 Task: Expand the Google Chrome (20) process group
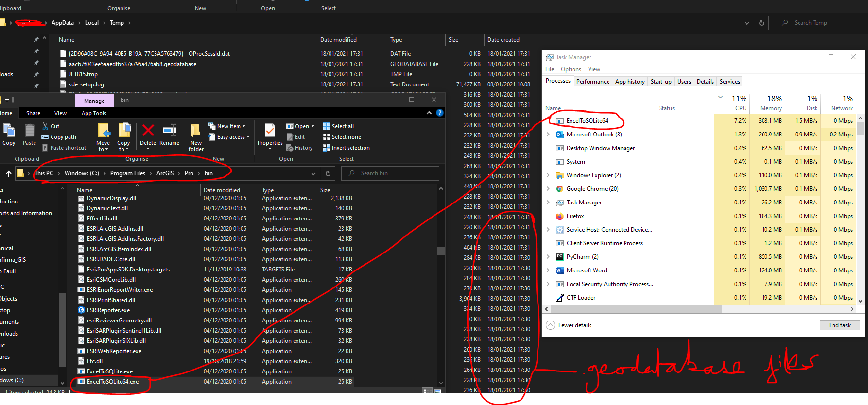[x=549, y=189]
